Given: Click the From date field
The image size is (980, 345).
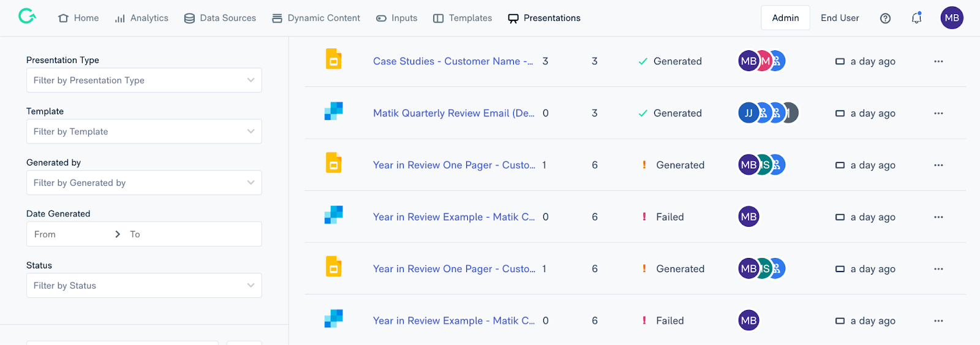Looking at the screenshot, I should click(70, 234).
